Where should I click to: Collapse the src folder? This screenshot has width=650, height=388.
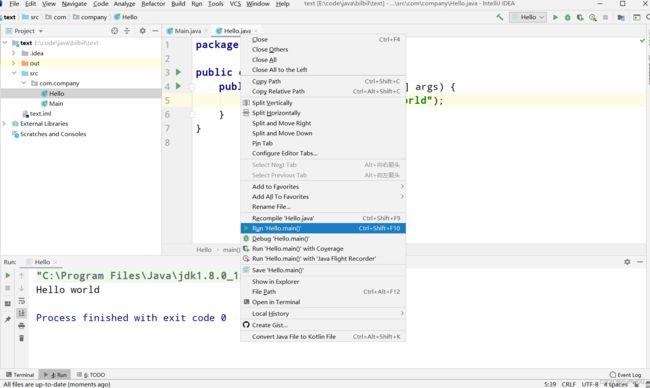point(14,73)
